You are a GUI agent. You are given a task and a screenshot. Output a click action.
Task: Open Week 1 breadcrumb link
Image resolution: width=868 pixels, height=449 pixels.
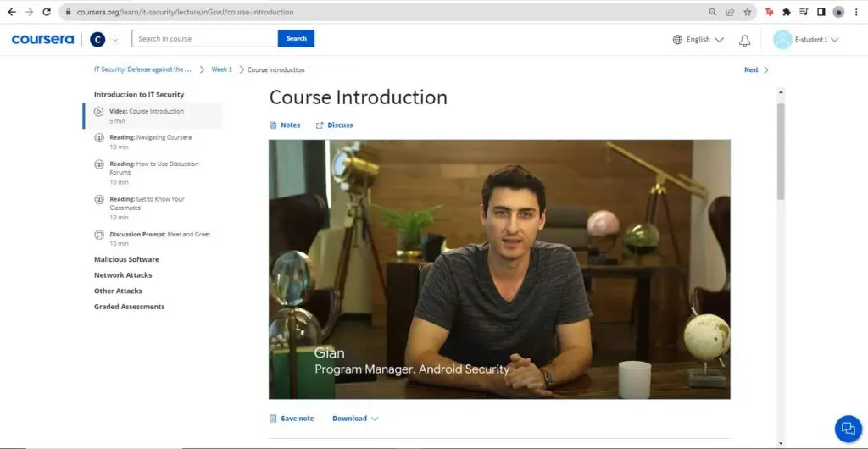[222, 69]
